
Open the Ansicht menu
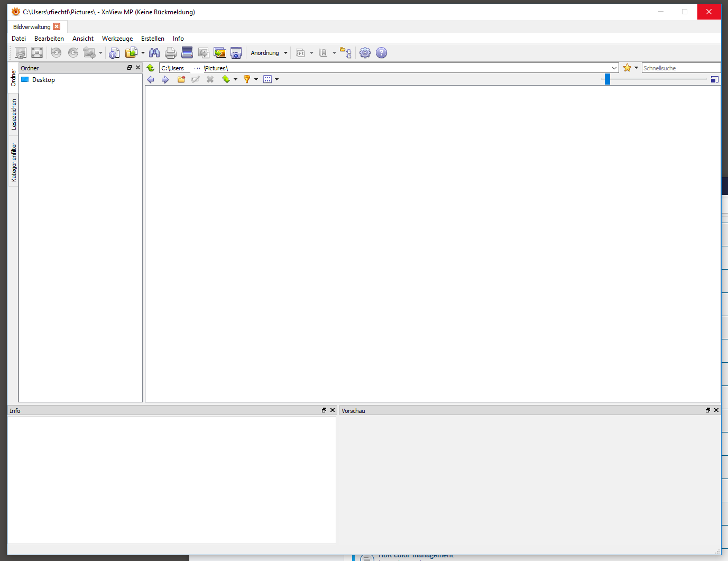pyautogui.click(x=83, y=39)
